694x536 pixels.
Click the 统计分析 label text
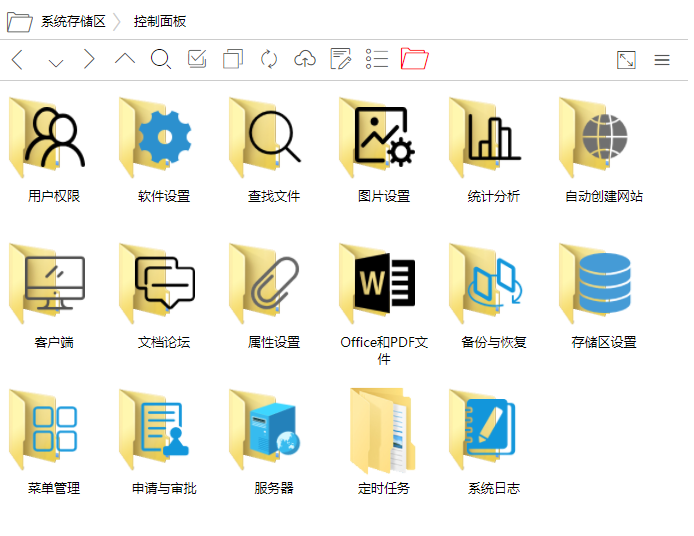click(494, 196)
